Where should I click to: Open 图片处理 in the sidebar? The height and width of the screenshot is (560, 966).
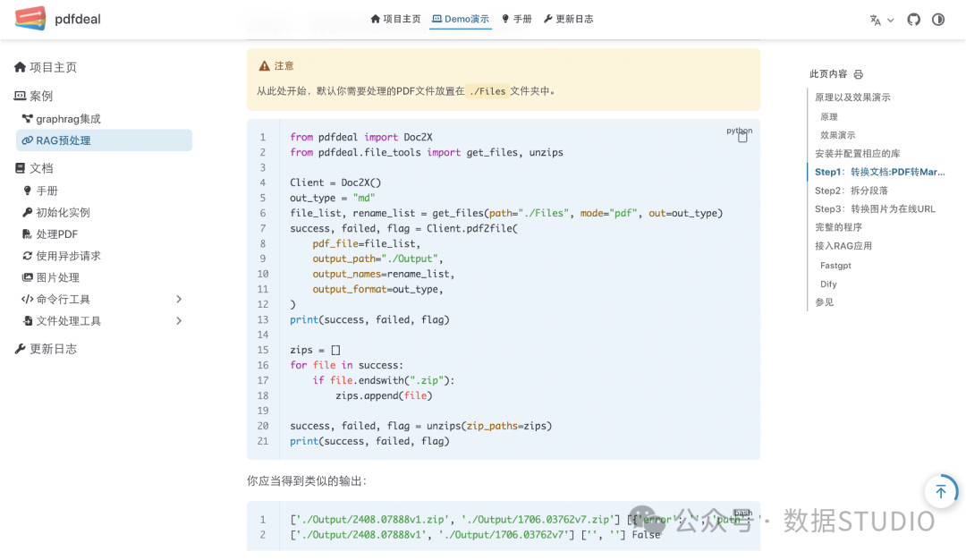click(x=51, y=277)
